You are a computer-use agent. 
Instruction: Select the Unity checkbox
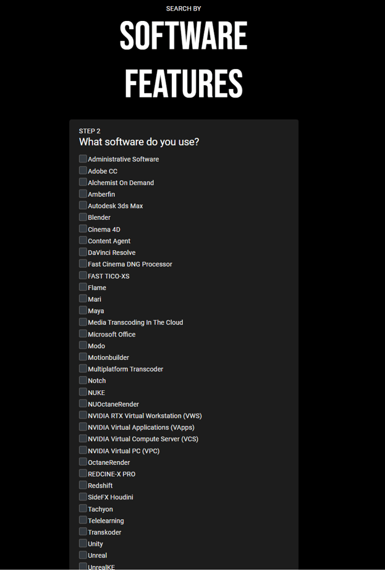pos(83,543)
